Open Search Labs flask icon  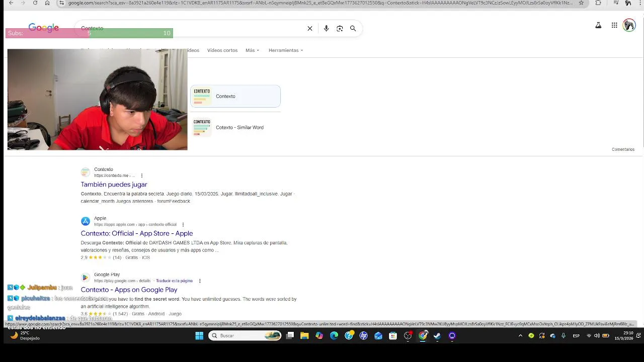598,25
